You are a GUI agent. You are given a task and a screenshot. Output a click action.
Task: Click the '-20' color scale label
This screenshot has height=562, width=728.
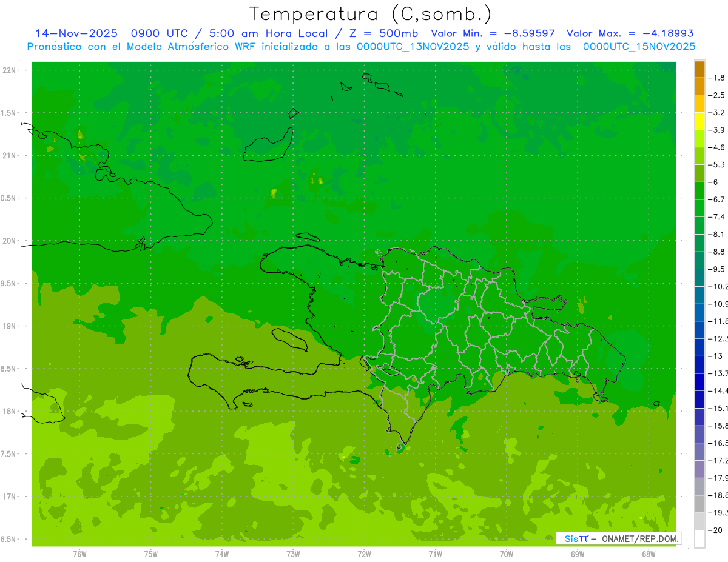coord(714,530)
